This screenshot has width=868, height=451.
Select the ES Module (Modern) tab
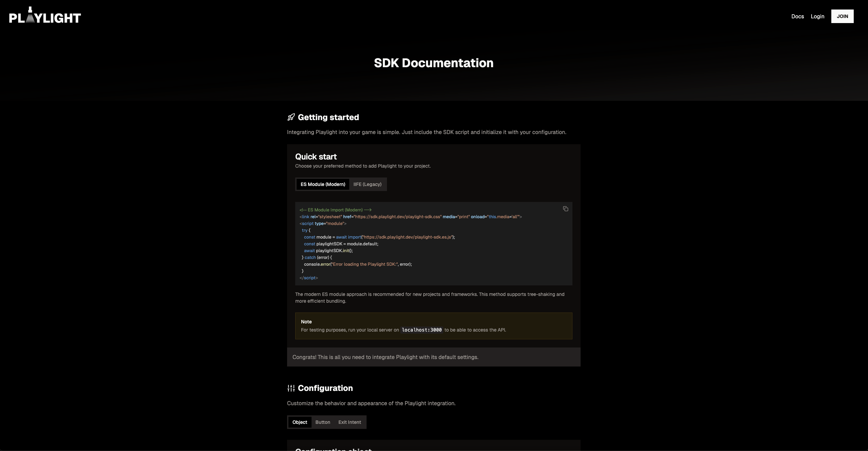[x=323, y=184]
